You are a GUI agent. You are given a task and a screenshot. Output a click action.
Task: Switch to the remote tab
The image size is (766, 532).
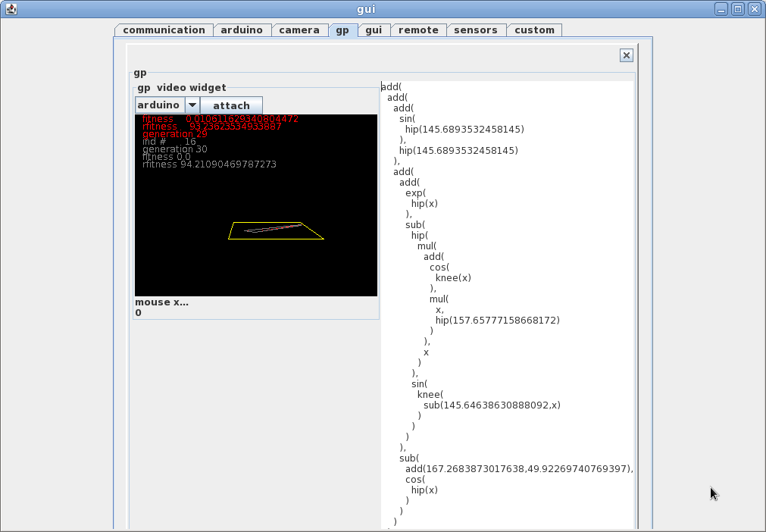click(x=419, y=30)
